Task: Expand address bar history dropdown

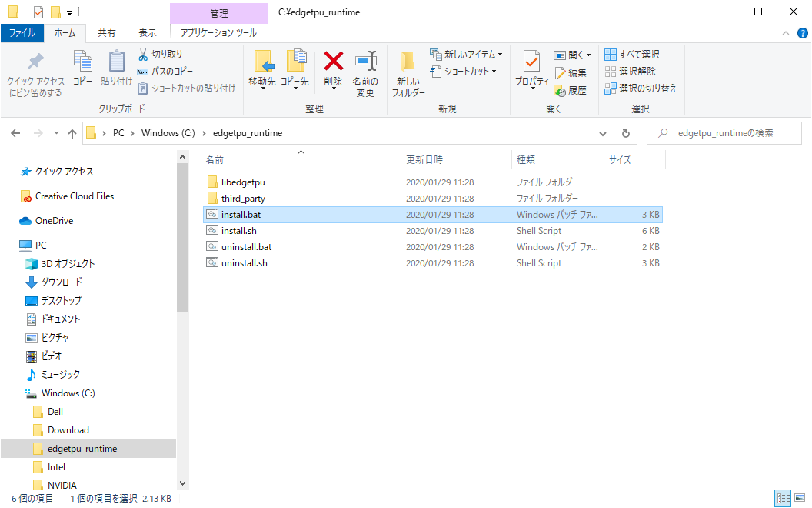Action: point(603,134)
